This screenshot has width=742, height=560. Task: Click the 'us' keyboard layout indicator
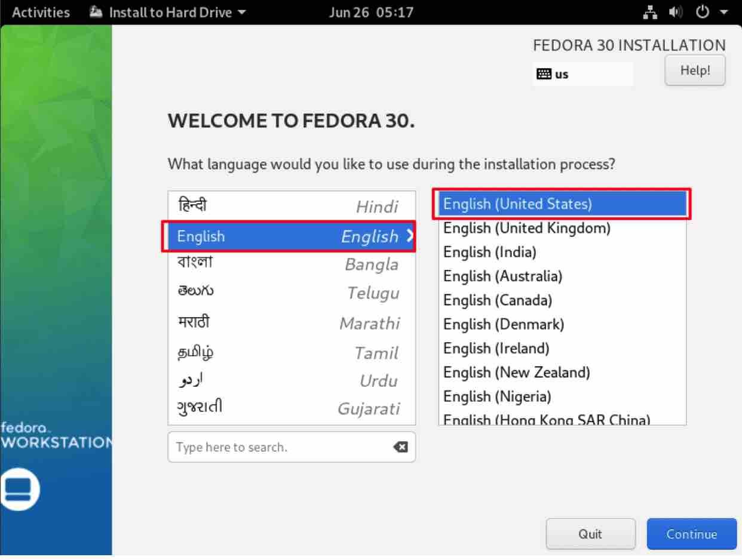[x=582, y=74]
